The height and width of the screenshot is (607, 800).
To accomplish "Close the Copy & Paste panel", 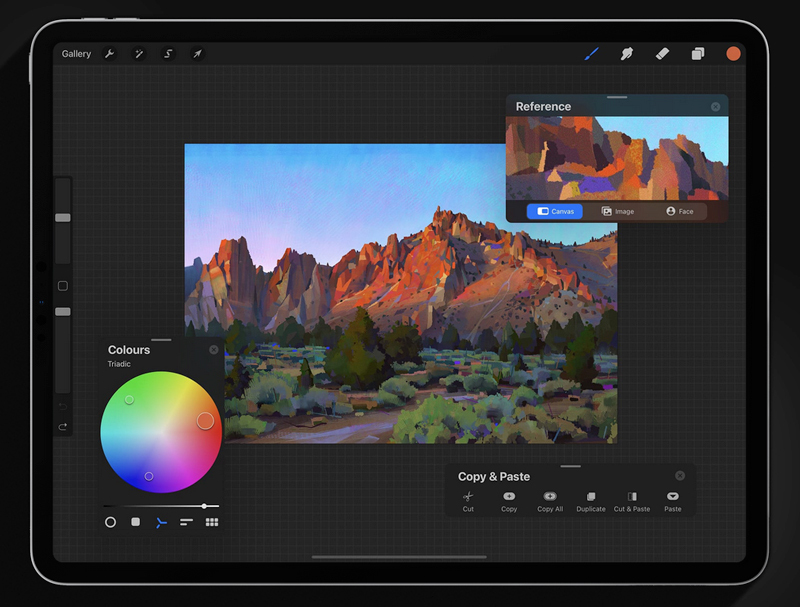I will (x=680, y=475).
